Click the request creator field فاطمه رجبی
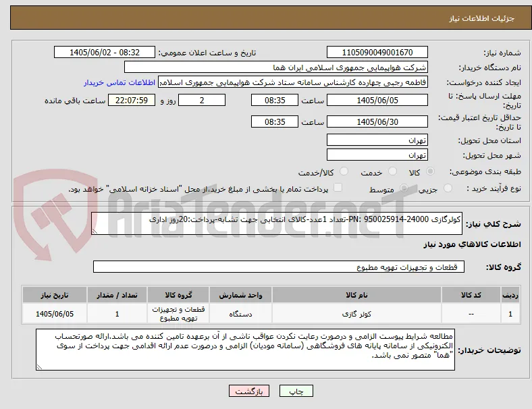 point(293,82)
